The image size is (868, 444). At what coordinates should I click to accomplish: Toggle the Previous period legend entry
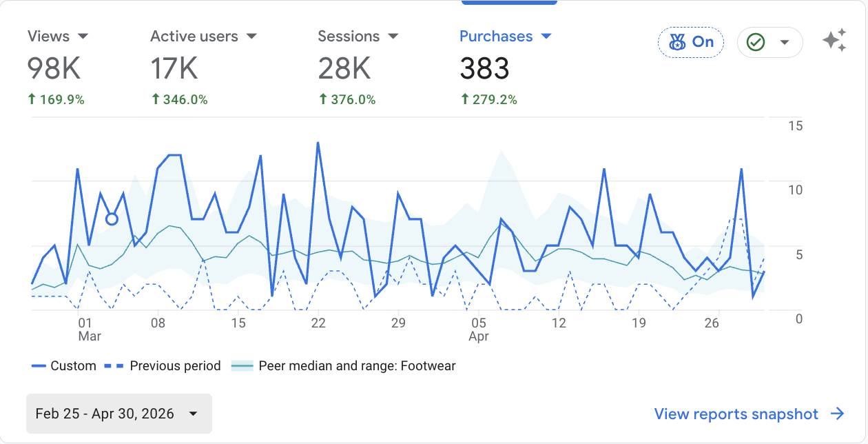(163, 366)
